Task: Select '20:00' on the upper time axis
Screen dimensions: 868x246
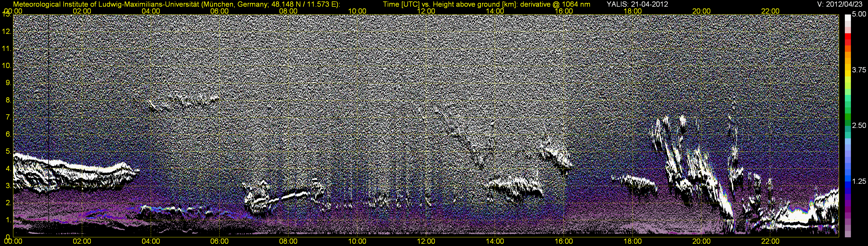Action: point(702,11)
